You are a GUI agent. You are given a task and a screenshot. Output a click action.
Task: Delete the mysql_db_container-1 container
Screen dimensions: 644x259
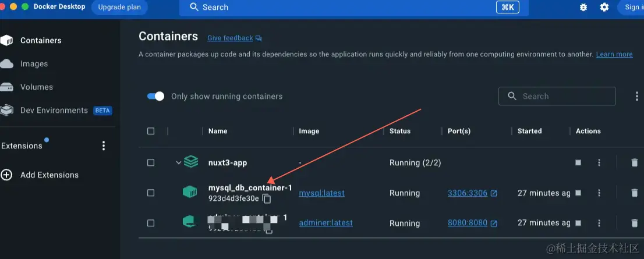(x=635, y=193)
